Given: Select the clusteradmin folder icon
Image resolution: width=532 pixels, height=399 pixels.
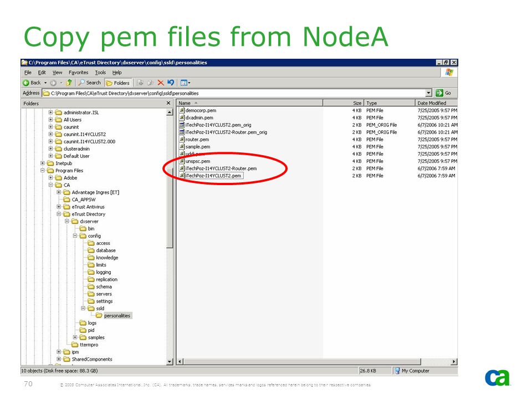Looking at the screenshot, I should click(59, 149).
